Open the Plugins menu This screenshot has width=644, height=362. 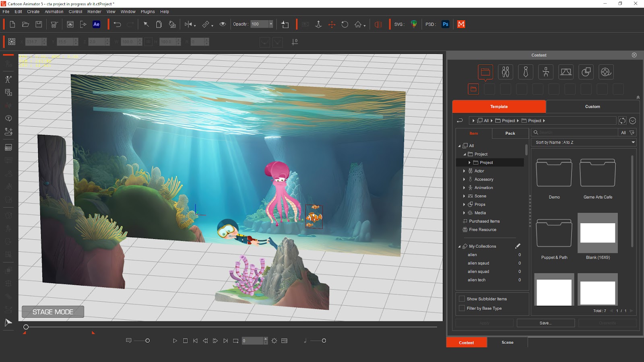pyautogui.click(x=147, y=12)
